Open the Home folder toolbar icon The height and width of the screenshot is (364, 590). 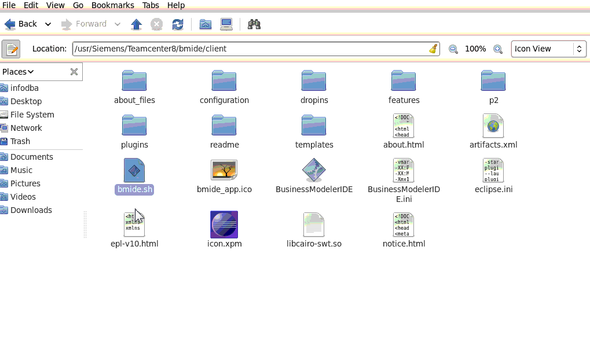click(x=206, y=24)
